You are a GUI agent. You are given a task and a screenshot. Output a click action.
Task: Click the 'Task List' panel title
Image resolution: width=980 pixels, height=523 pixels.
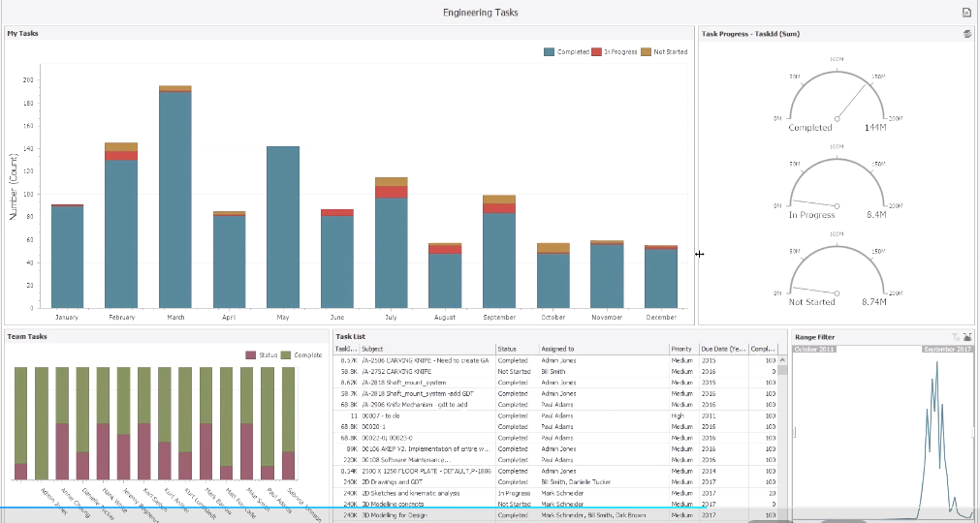coord(351,336)
